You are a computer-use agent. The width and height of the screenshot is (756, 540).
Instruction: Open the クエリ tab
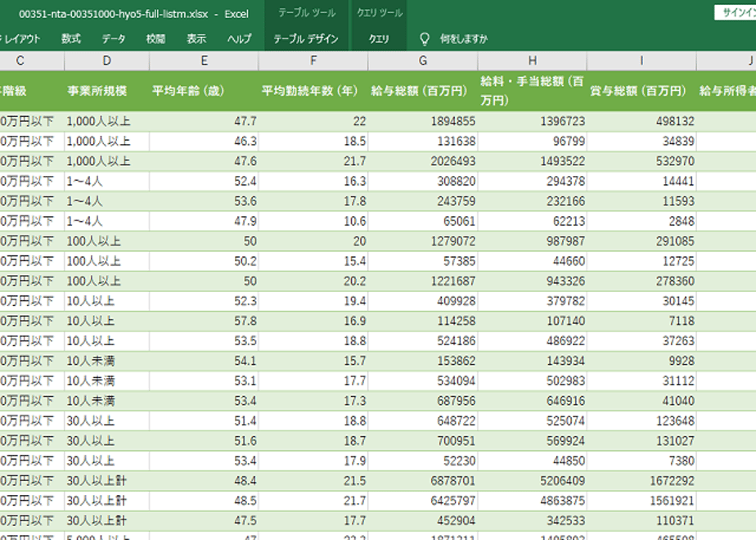379,38
